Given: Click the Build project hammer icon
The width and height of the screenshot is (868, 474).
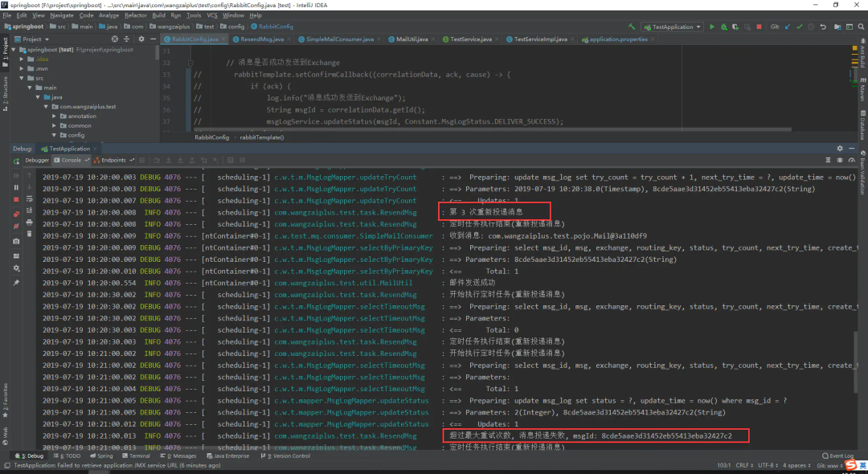Looking at the screenshot, I should (632, 27).
